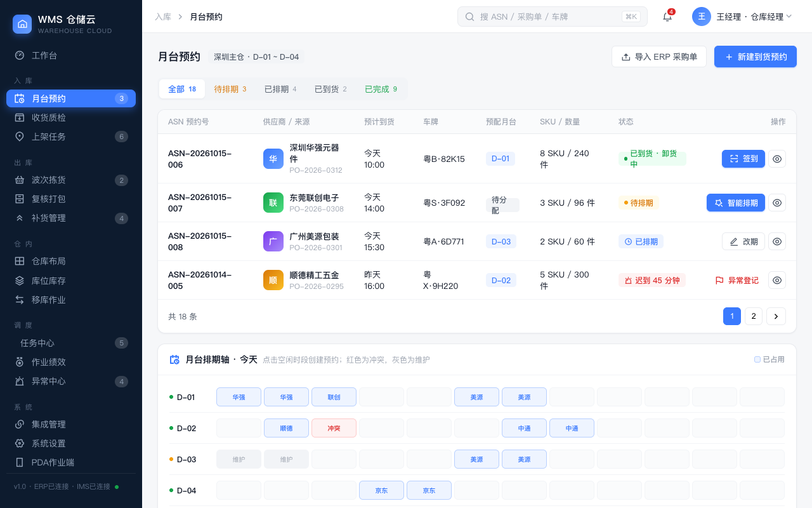
Task: Click 导入 ERP 采购单 button
Action: pos(659,57)
